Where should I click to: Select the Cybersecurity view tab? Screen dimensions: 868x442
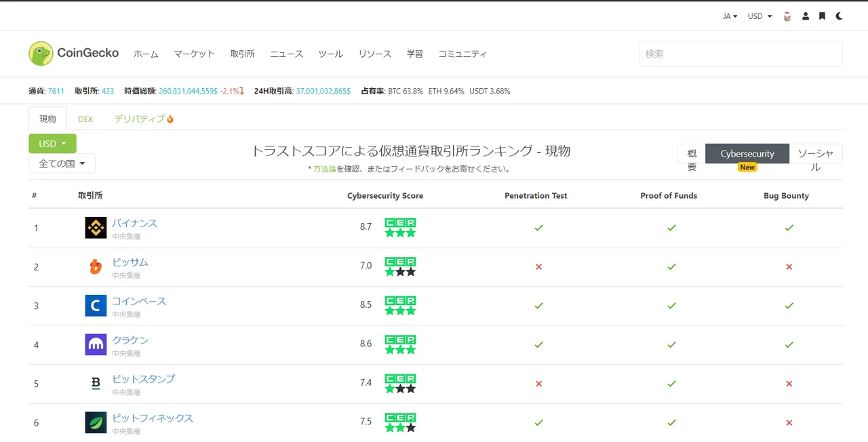coord(747,154)
